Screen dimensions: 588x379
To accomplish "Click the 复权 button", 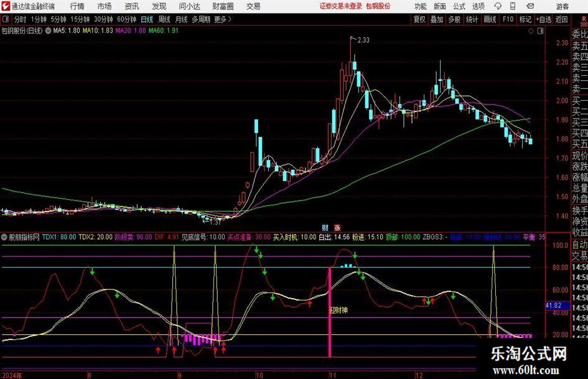I will [x=419, y=19].
